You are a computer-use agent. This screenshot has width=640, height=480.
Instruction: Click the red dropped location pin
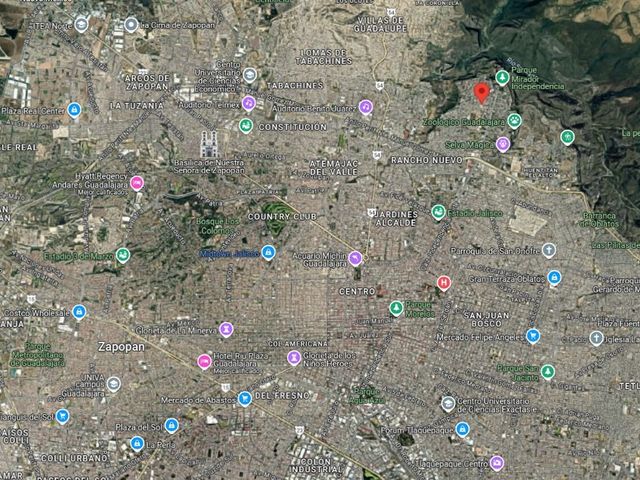coord(482,93)
